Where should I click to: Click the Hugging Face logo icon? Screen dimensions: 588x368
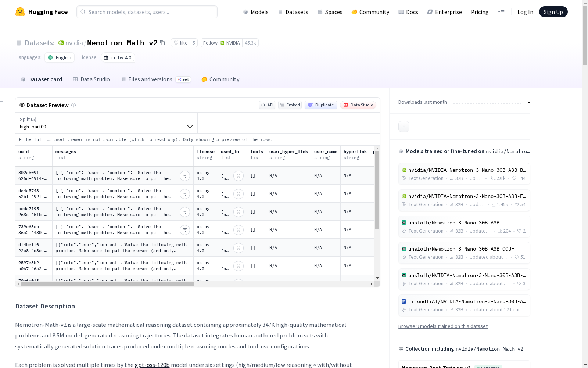[x=20, y=12]
